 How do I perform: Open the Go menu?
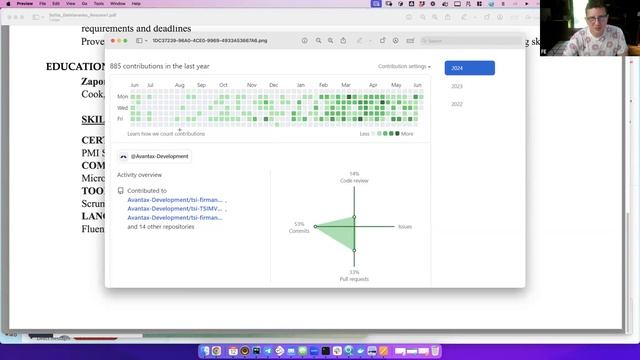(84, 4)
